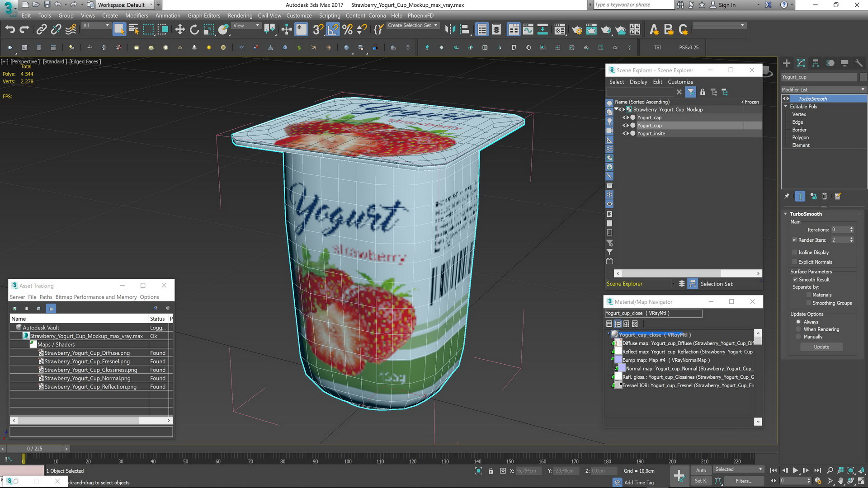Screen dimensions: 868x488
Task: Select the Manually update radio button
Action: [x=798, y=337]
